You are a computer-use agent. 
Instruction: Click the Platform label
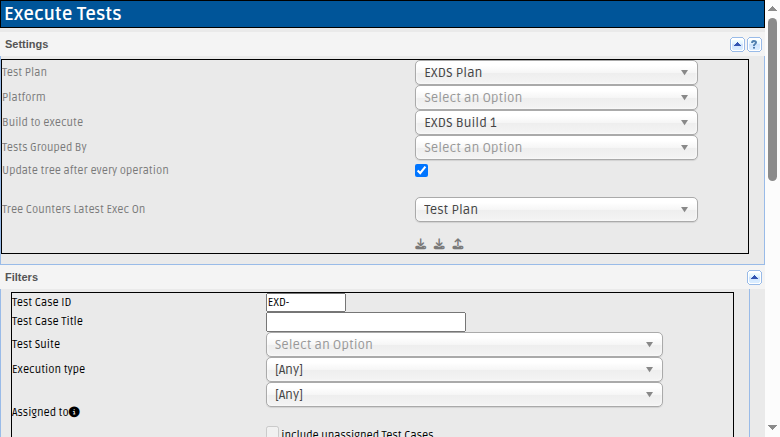click(x=24, y=97)
